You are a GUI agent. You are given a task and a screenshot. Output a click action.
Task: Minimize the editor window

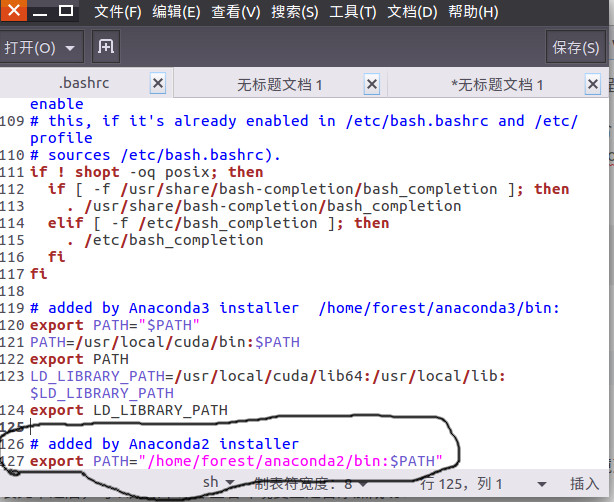[40, 11]
